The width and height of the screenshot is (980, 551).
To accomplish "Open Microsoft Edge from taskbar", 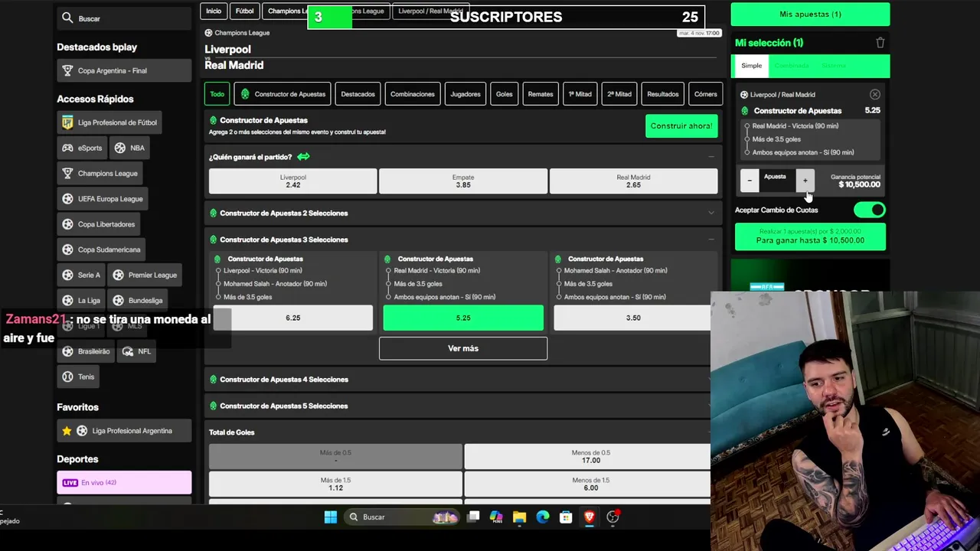I will [543, 517].
